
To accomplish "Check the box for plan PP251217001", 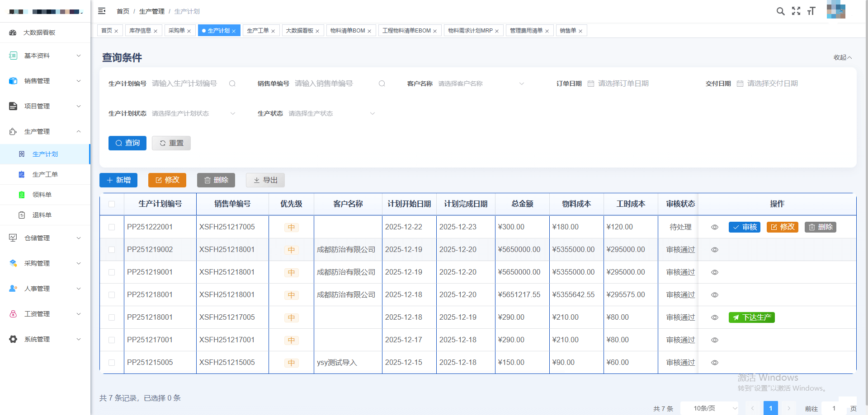I will point(112,340).
